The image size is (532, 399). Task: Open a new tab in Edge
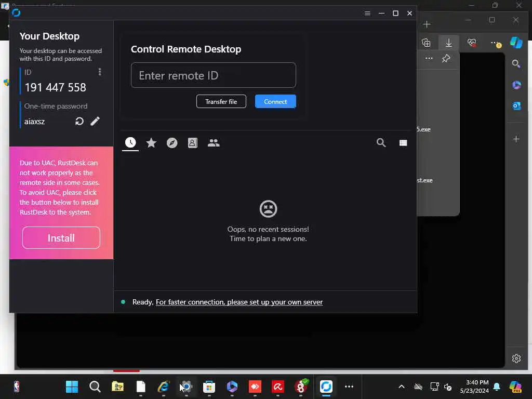click(x=427, y=24)
